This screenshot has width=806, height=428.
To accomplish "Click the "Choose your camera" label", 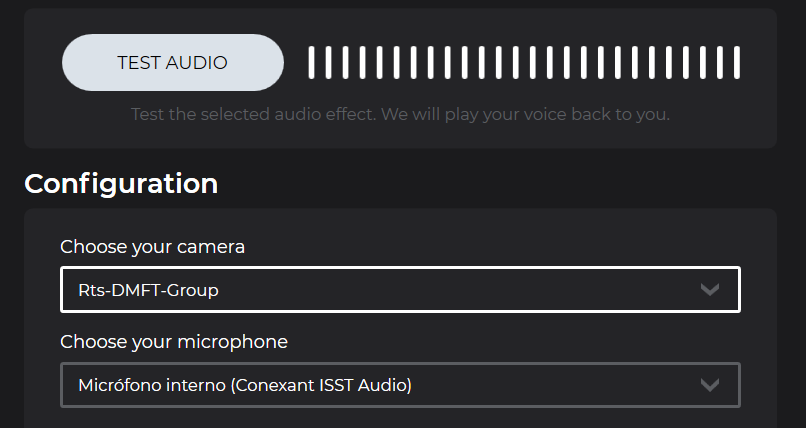I will 152,246.
